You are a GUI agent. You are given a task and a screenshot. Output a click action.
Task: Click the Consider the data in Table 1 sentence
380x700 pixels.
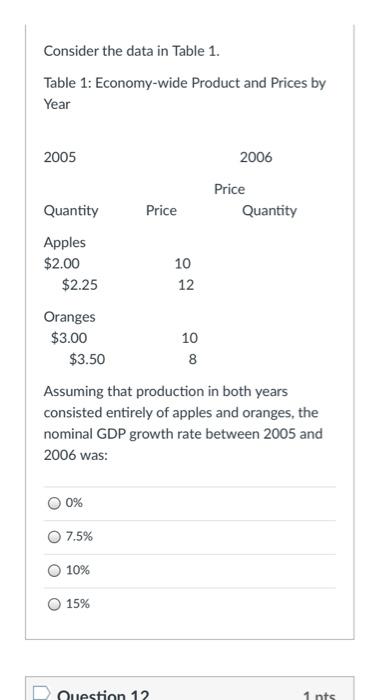click(x=132, y=51)
